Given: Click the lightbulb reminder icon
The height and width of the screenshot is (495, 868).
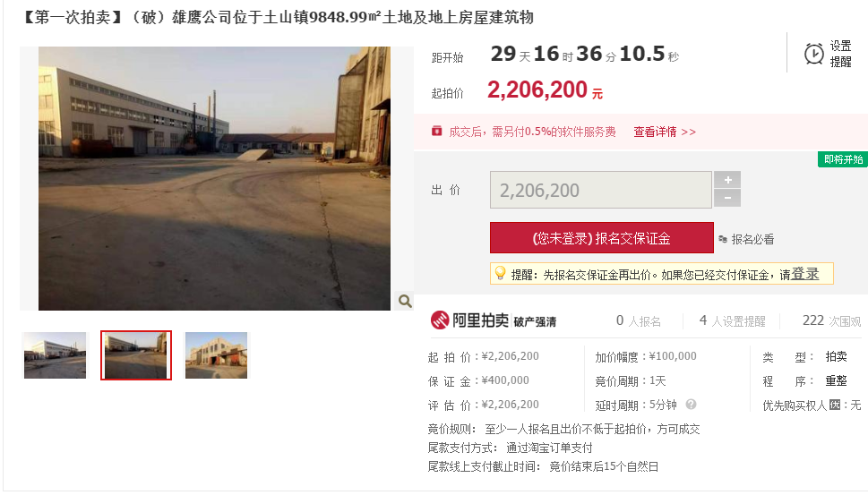Looking at the screenshot, I should [500, 273].
